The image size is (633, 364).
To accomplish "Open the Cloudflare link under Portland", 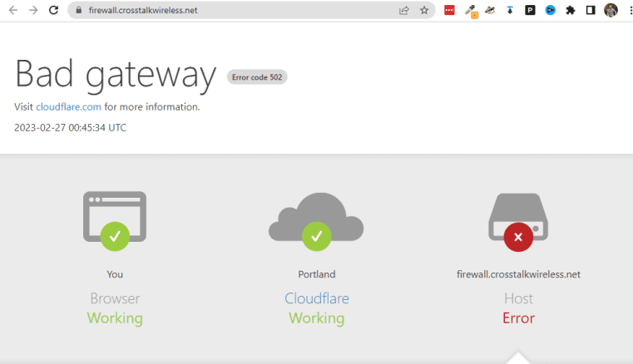I will click(317, 298).
